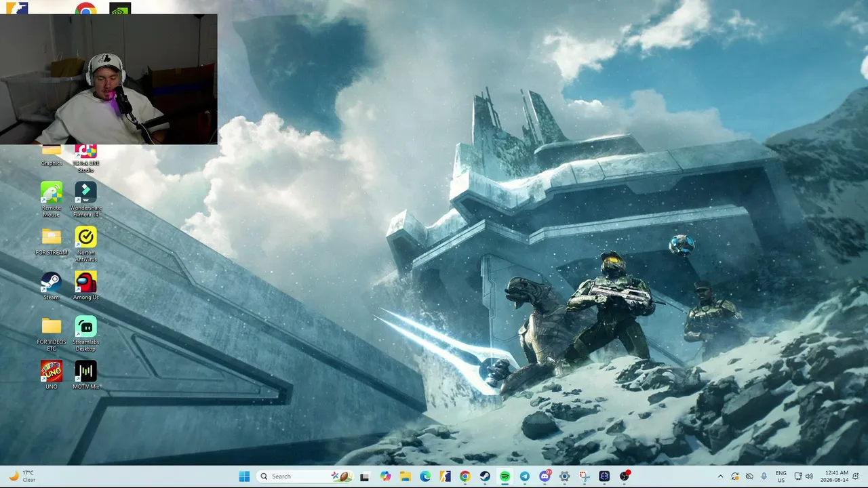This screenshot has height=488, width=868.
Task: Open the ENG US language switcher
Action: 781,476
